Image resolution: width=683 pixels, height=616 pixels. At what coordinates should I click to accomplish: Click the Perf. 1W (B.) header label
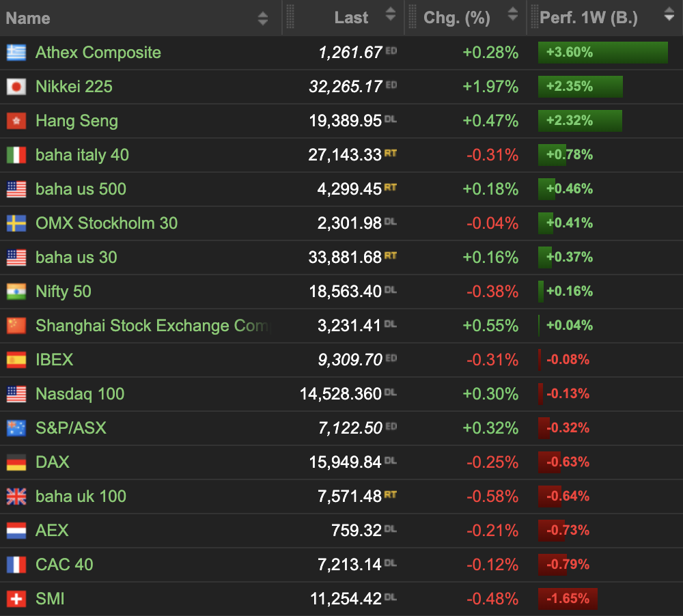589,18
